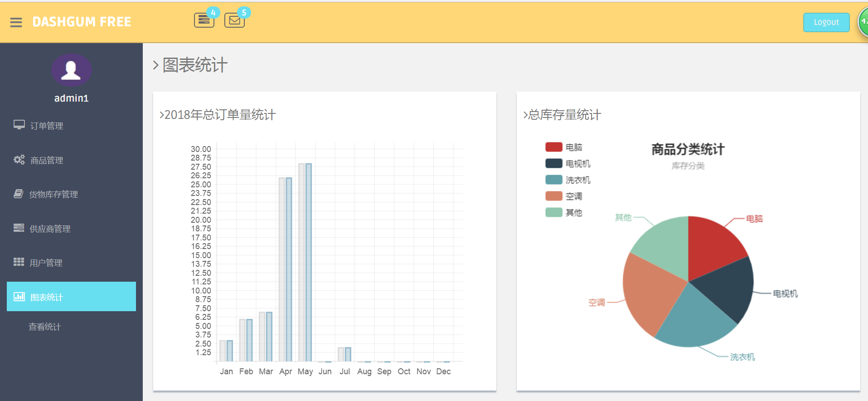Toggle the 电脑 legend series in pie chart
Image resolution: width=868 pixels, height=401 pixels.
tap(564, 147)
